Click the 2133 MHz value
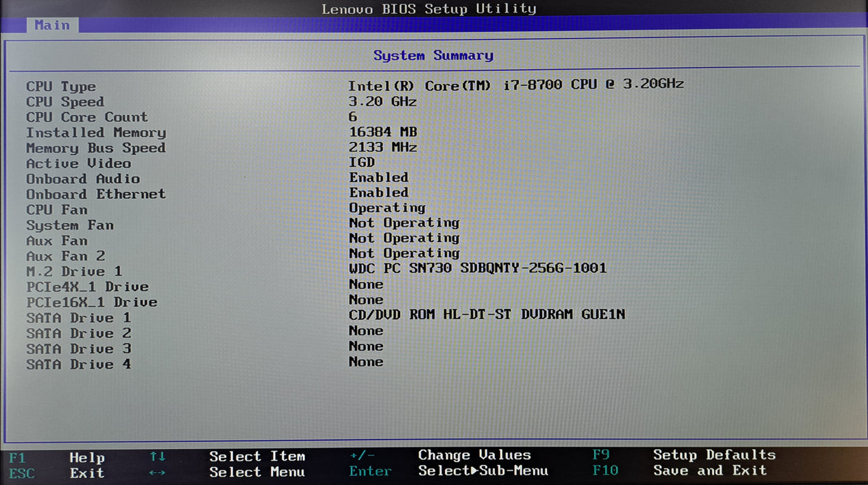This screenshot has width=868, height=485. tap(383, 147)
